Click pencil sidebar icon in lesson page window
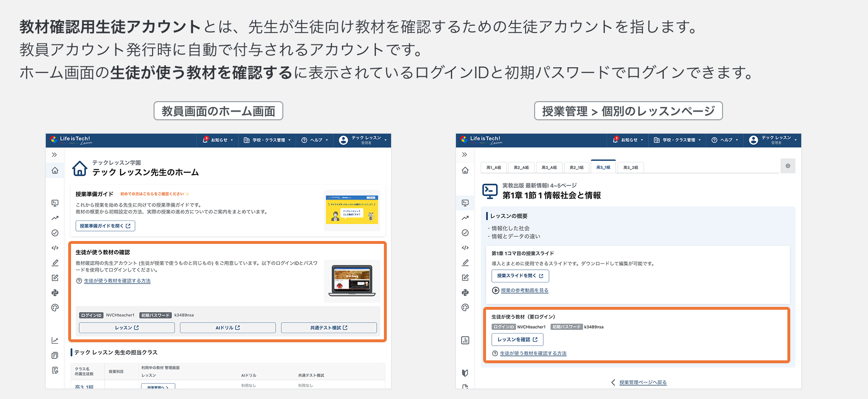868x399 pixels. (x=465, y=262)
